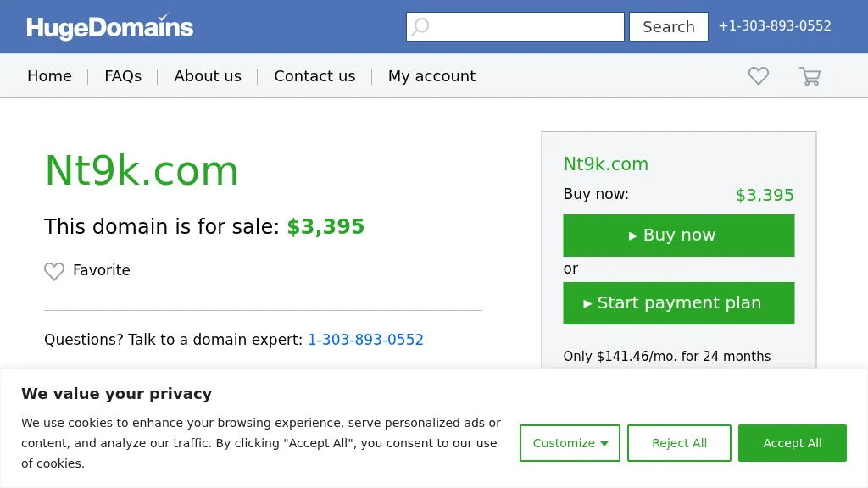Reject All cookies
The width and height of the screenshot is (868, 488).
(x=679, y=442)
